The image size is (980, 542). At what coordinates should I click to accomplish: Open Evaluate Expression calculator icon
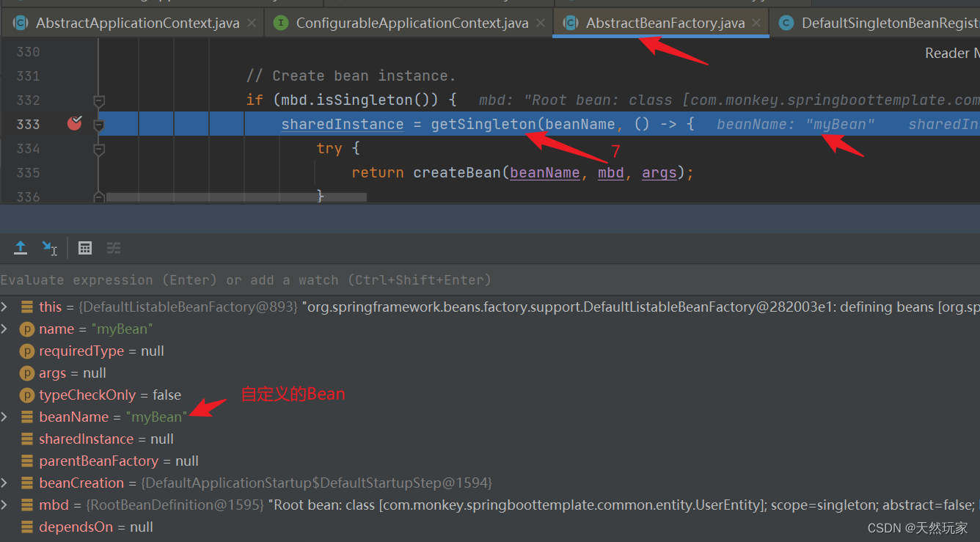pyautogui.click(x=85, y=248)
